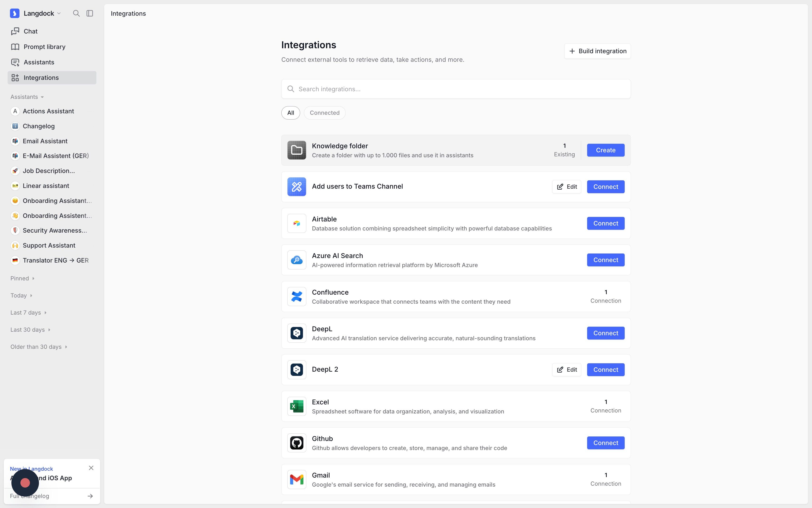
Task: Click the Build integration button
Action: 597,51
